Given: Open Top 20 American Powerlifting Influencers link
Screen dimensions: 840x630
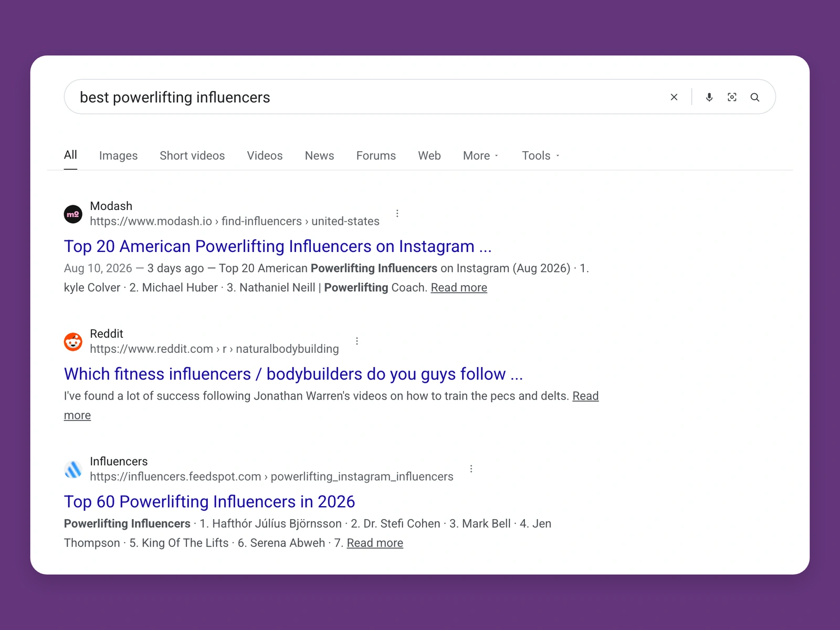Looking at the screenshot, I should tap(278, 246).
